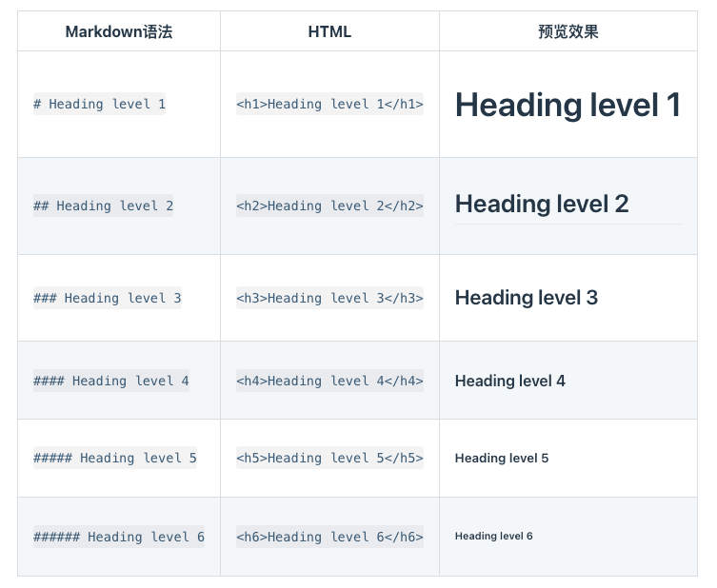
Task: Click the Markdown语法 column header
Action: click(x=119, y=31)
